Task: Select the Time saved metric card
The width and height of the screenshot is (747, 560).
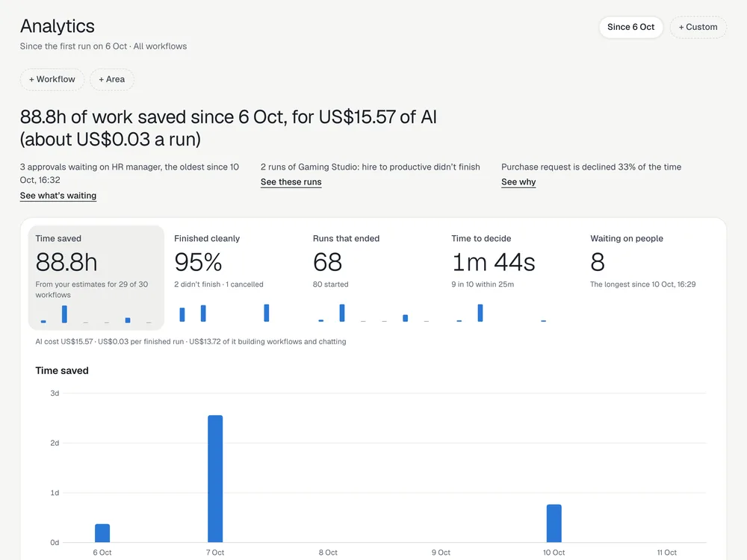Action: pos(96,278)
